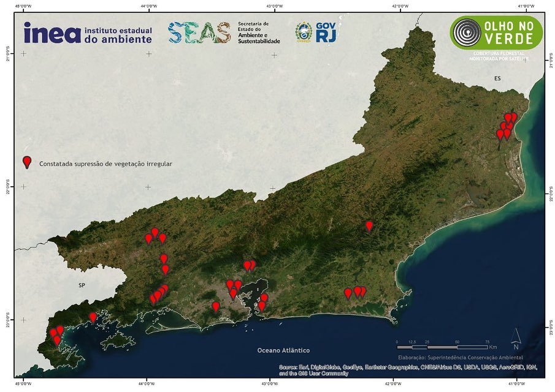Click the Cobertura Florestal Monitorada por Satélite caption
Image resolution: width=555 pixels, height=392 pixels.
tap(497, 56)
